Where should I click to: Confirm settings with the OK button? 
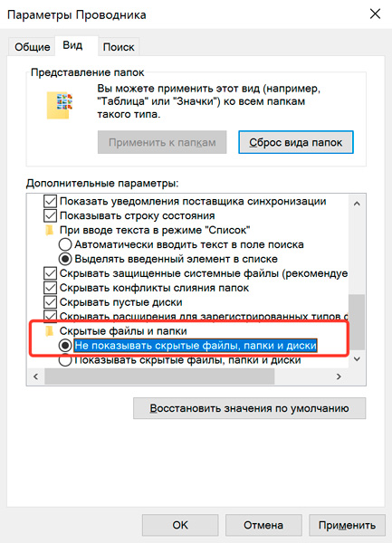pyautogui.click(x=180, y=525)
